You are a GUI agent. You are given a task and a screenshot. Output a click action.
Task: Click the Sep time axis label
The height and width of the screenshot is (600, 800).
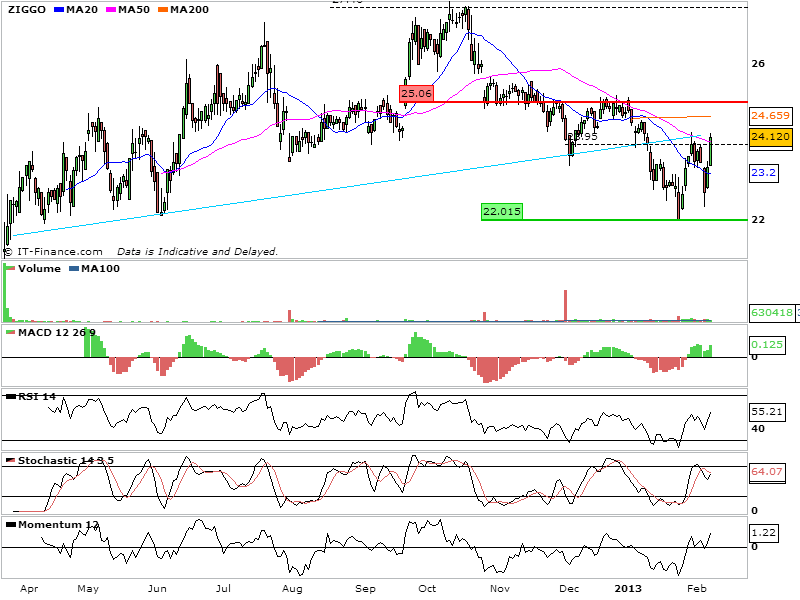[x=365, y=589]
